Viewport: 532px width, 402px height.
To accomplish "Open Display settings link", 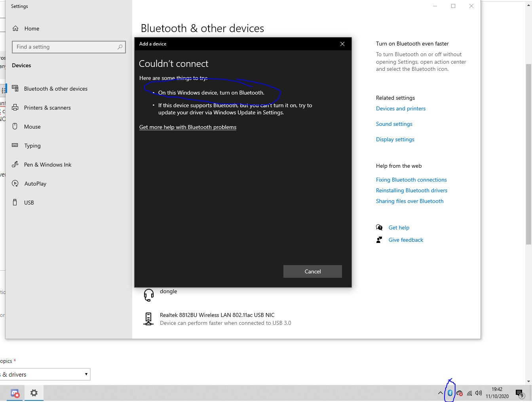I will coord(395,139).
